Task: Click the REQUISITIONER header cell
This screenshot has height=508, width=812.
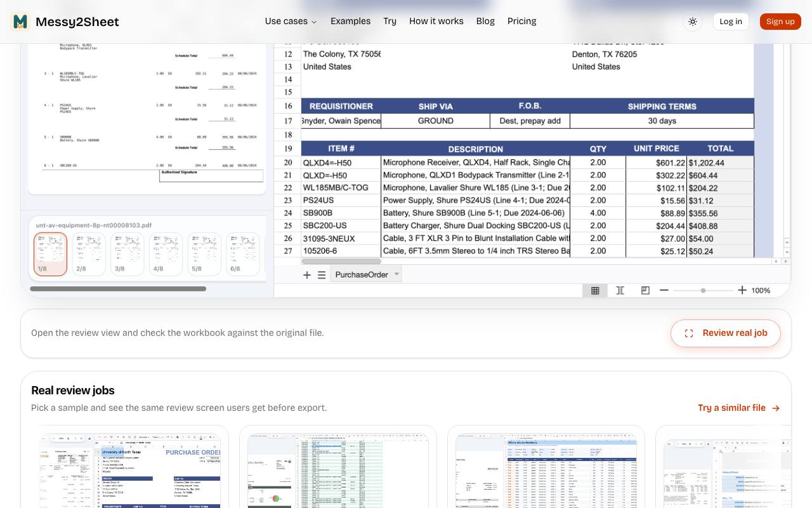Action: pos(341,106)
